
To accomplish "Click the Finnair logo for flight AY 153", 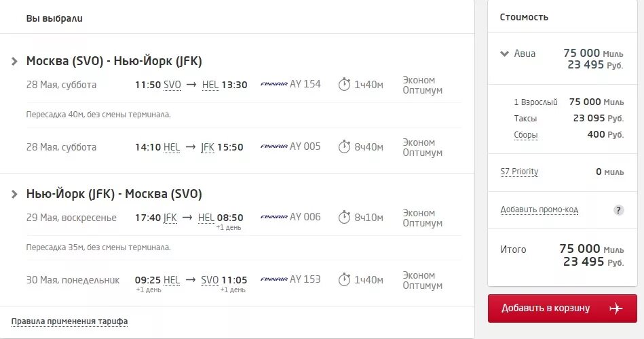I will pyautogui.click(x=273, y=279).
